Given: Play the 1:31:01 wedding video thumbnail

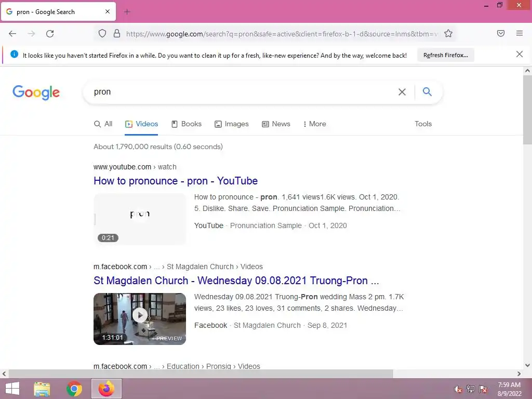Looking at the screenshot, I should pyautogui.click(x=140, y=319).
